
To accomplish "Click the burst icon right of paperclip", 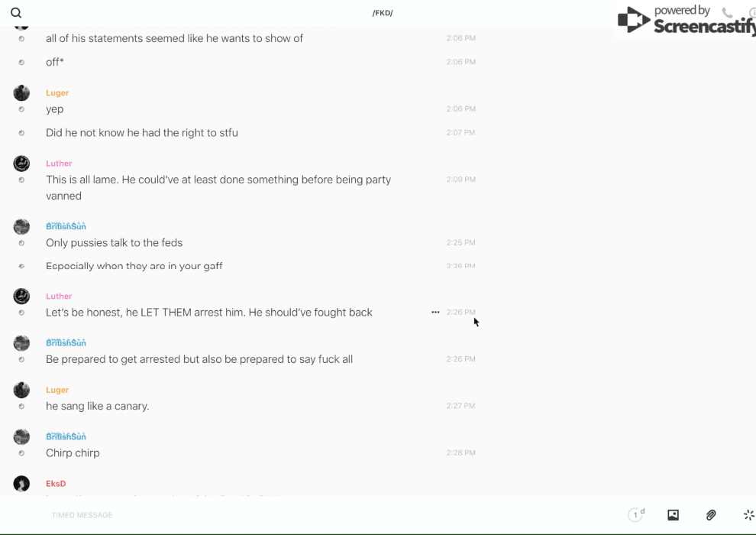I will click(748, 515).
